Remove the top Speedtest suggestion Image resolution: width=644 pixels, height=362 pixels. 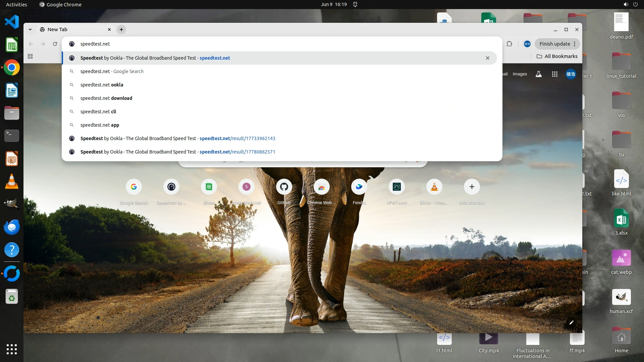[487, 58]
